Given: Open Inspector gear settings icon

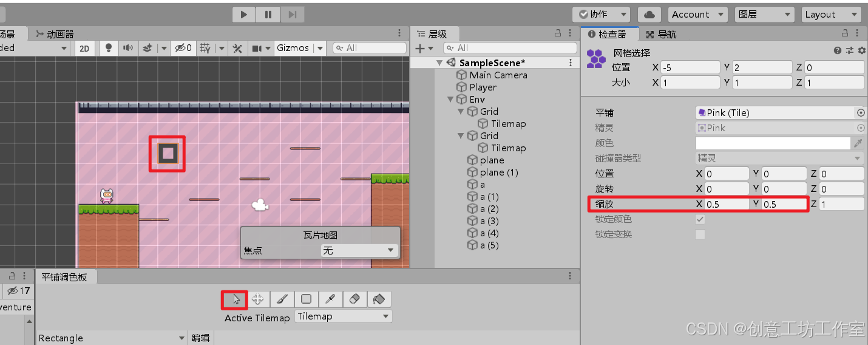Looking at the screenshot, I should coord(860,51).
